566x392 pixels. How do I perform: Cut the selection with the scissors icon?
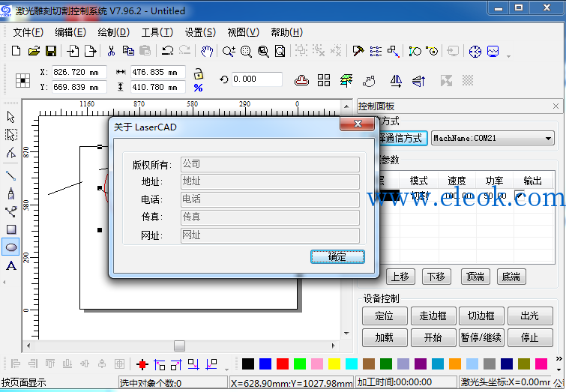click(111, 51)
